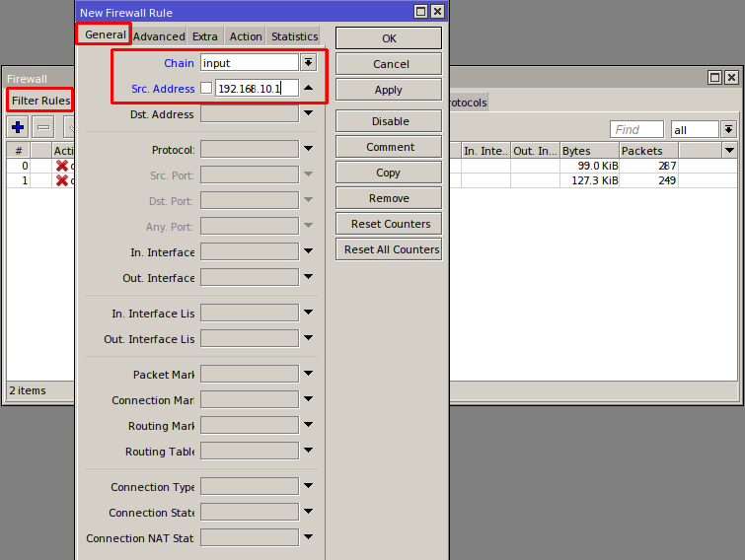
Task: Click the Src. Address text field
Action: click(257, 89)
